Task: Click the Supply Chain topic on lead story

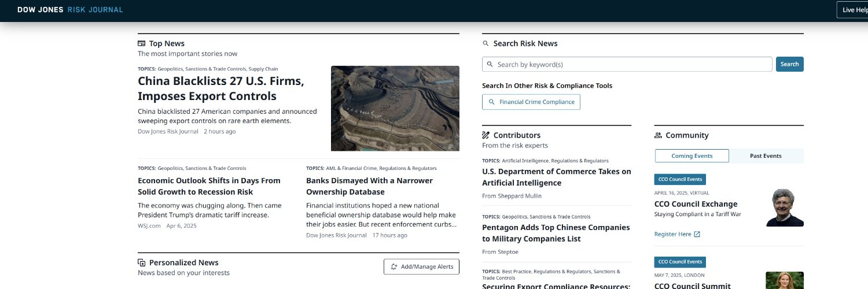Action: tap(263, 69)
